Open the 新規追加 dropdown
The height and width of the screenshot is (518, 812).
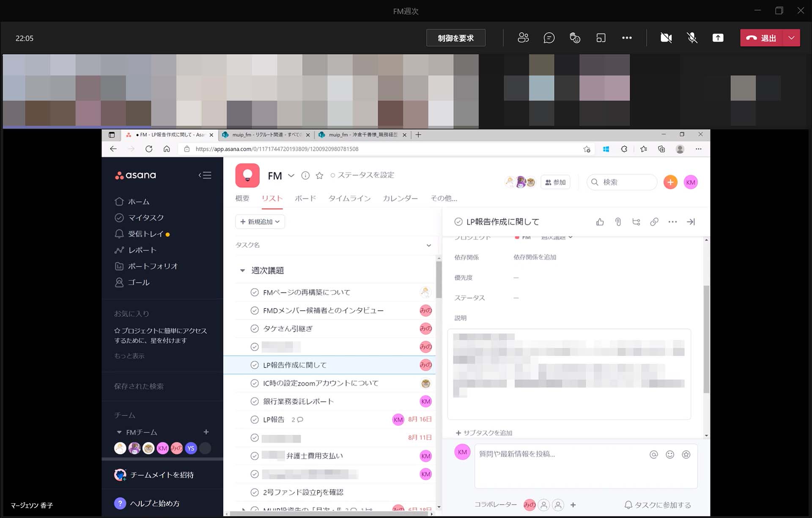tap(260, 222)
